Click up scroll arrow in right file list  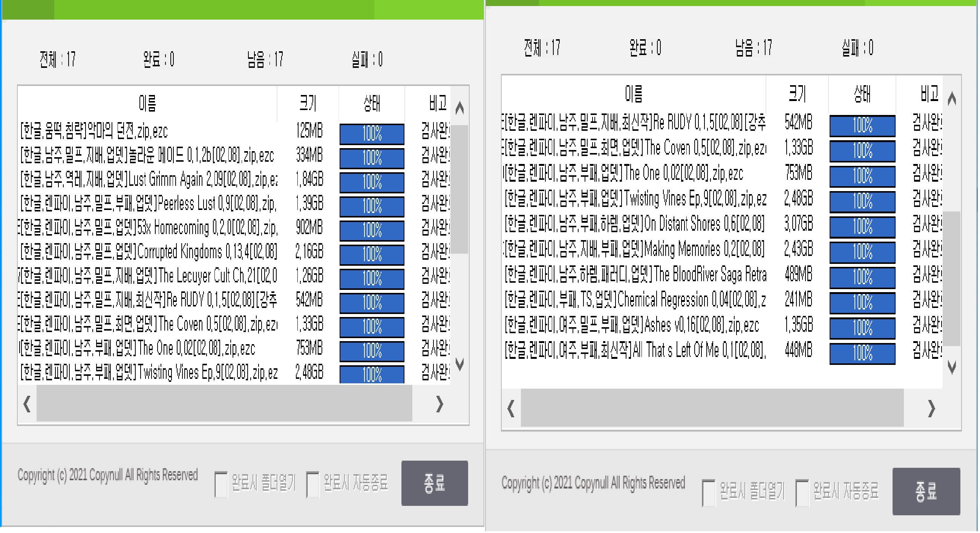[951, 98]
